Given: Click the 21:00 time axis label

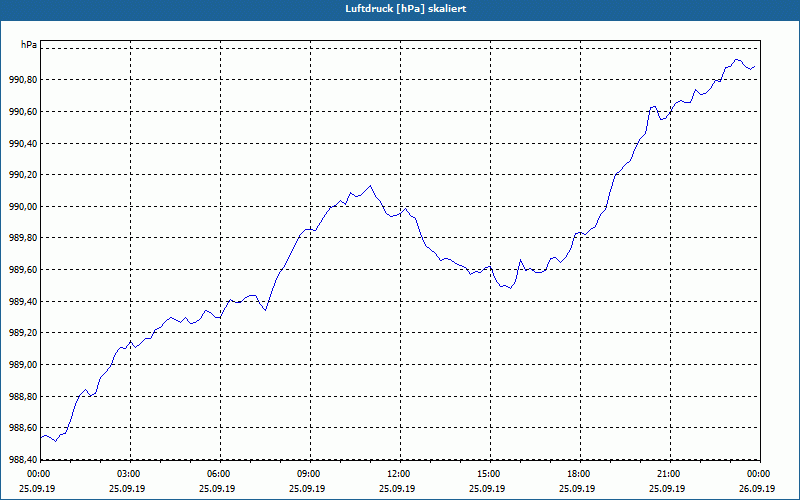Looking at the screenshot, I should [670, 474].
